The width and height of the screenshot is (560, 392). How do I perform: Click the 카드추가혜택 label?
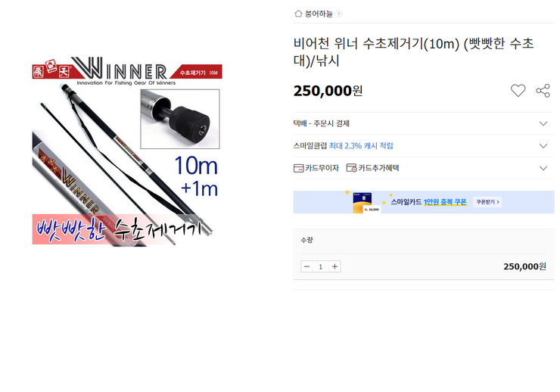coord(378,168)
